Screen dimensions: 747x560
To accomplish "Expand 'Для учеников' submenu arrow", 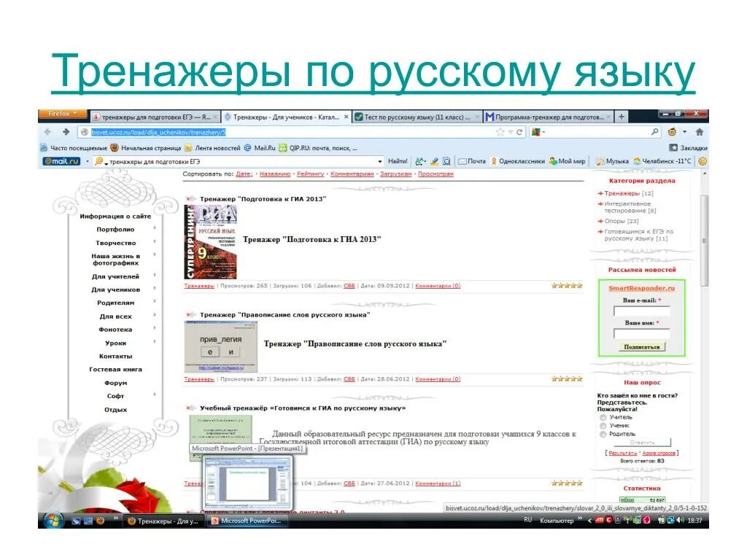I will pos(155,289).
